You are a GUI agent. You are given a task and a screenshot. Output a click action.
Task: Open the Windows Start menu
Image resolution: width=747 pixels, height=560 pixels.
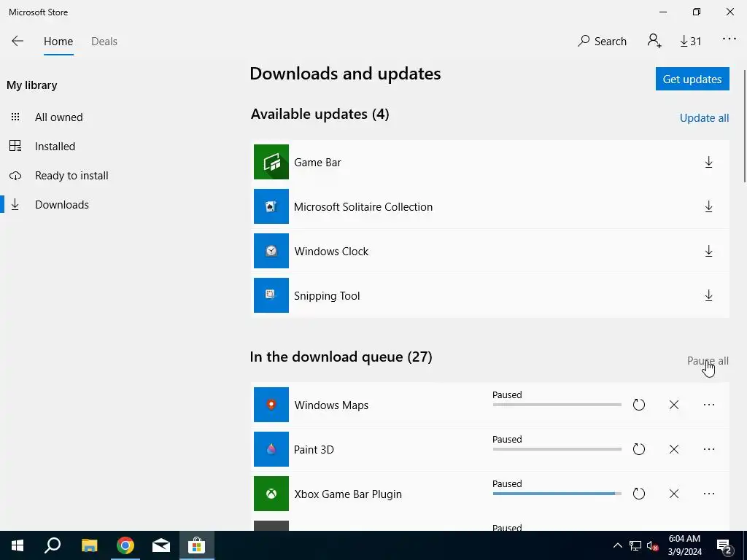tap(18, 545)
